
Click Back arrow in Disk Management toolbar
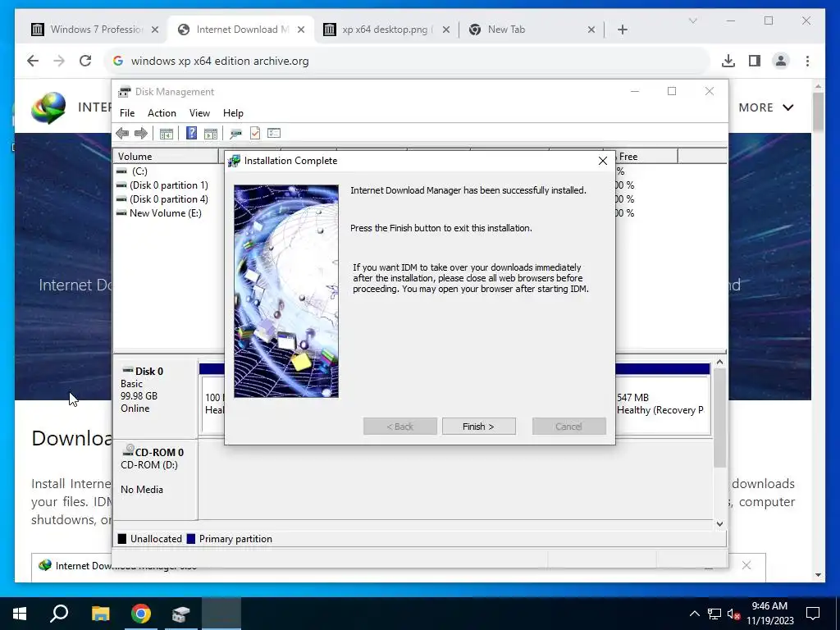[122, 134]
